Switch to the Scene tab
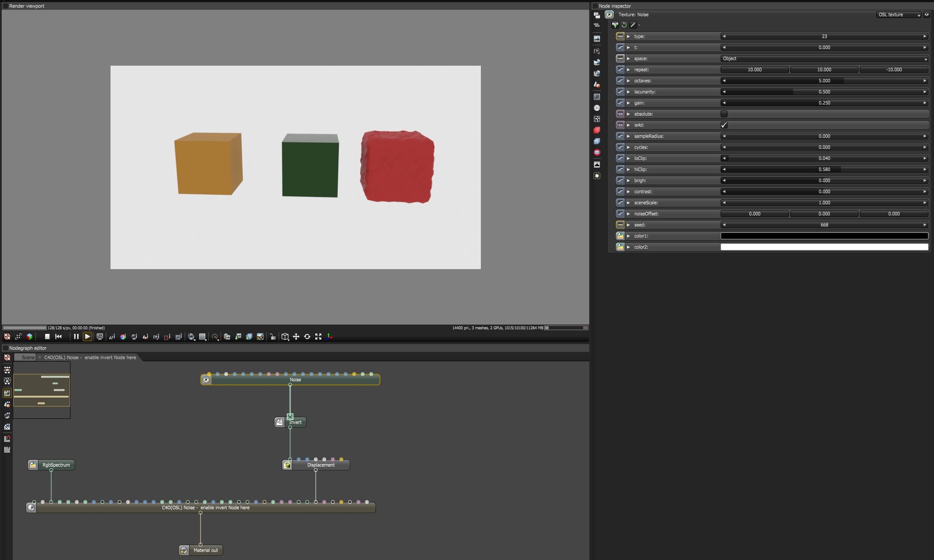This screenshot has width=934, height=560. (x=28, y=357)
